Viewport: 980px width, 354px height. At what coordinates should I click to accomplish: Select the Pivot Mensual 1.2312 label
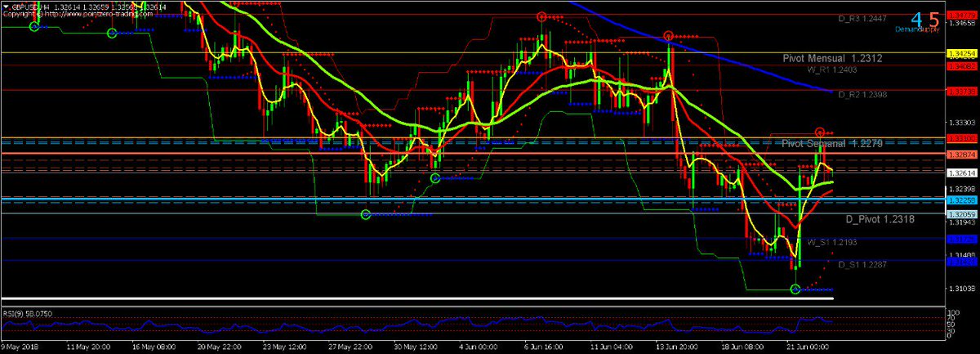coord(831,59)
